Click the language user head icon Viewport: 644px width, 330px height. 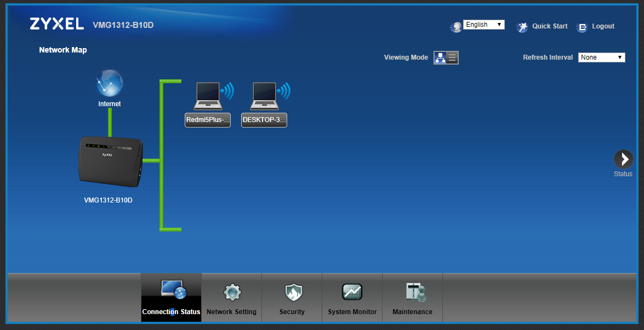(456, 27)
